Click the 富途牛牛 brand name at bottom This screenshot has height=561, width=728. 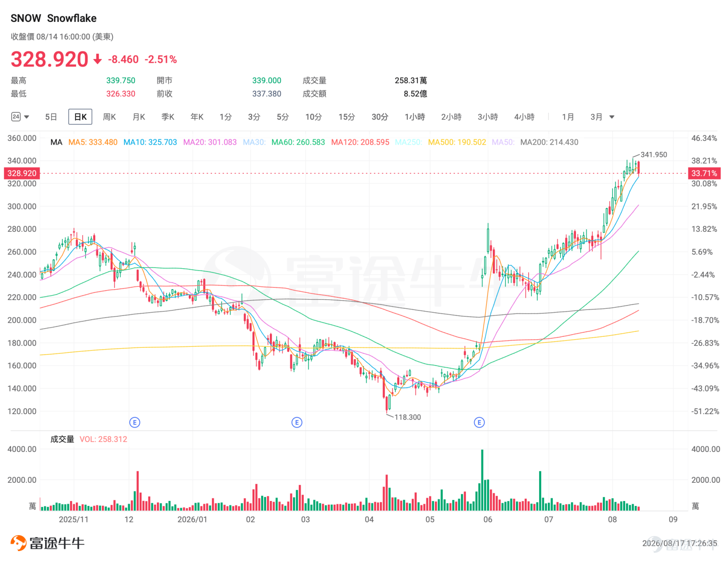(57, 543)
